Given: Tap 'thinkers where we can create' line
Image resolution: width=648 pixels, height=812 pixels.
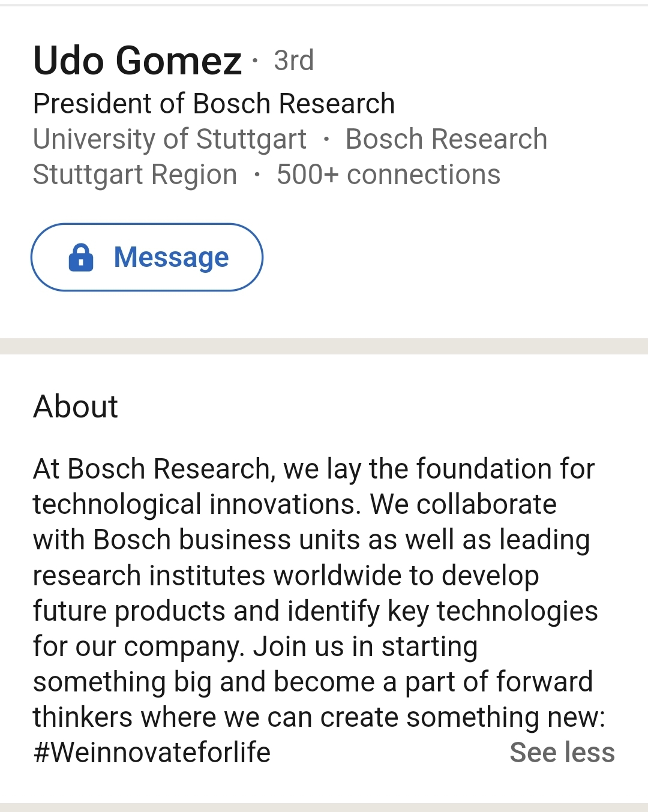Looking at the screenshot, I should [319, 717].
